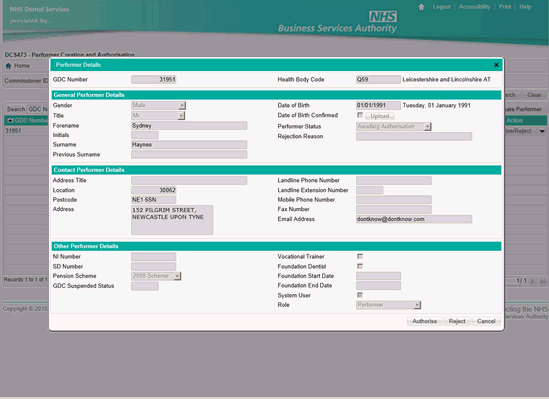The width and height of the screenshot is (549, 399).
Task: Click the Logout link in header
Action: click(x=442, y=7)
